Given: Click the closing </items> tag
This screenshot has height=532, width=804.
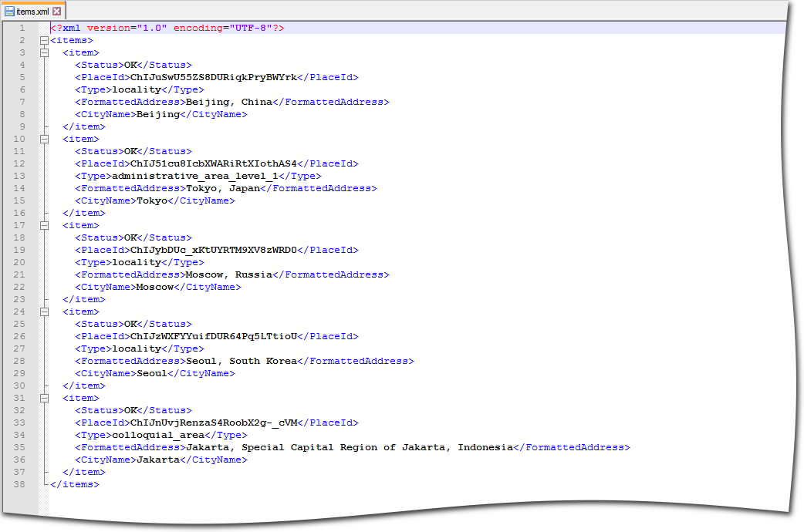Looking at the screenshot, I should [x=74, y=484].
